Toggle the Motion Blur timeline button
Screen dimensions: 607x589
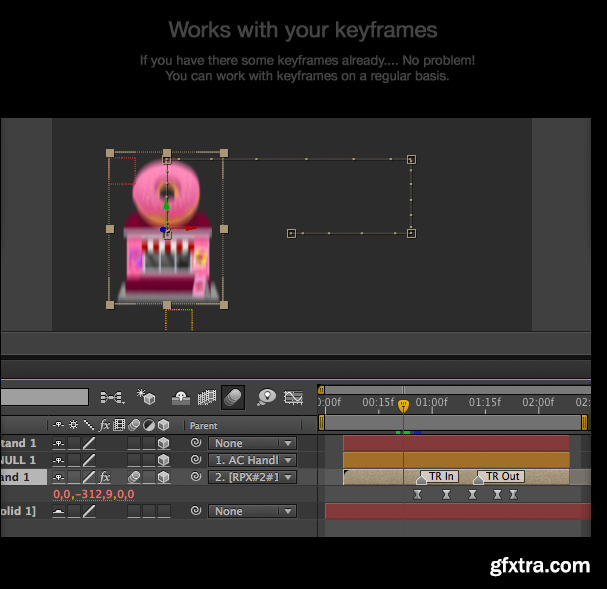(x=232, y=397)
